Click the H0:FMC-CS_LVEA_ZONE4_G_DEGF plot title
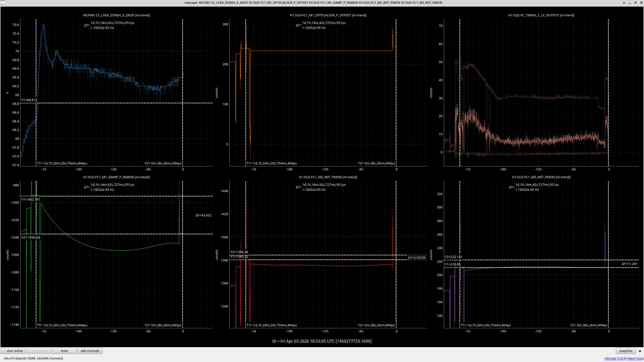The width and height of the screenshot is (644, 362). 116,15
